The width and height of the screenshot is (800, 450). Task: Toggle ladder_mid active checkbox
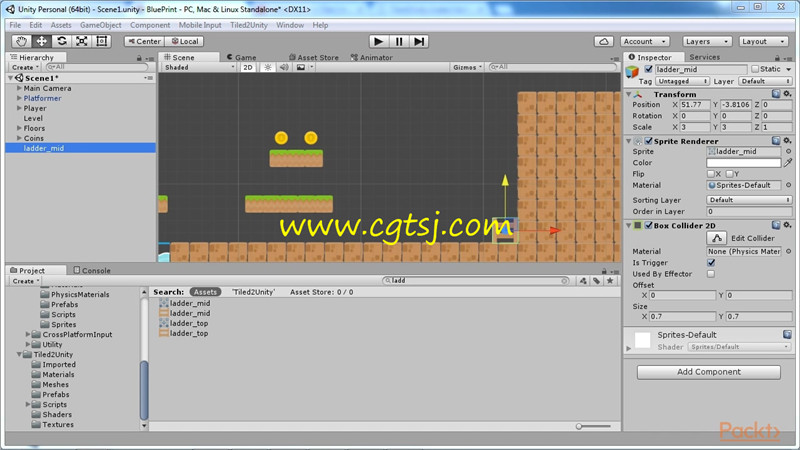coord(648,69)
